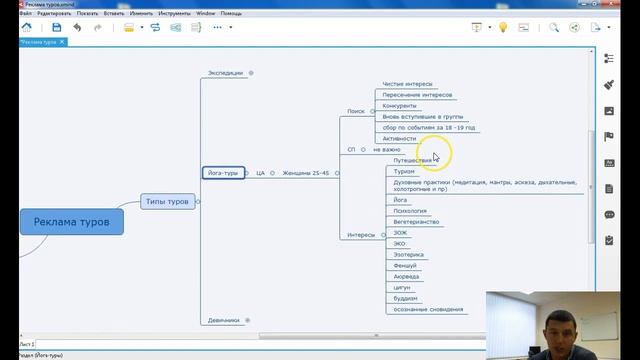The width and height of the screenshot is (640, 360).
Task: Click the Home icon in toolbar
Action: tap(27, 27)
